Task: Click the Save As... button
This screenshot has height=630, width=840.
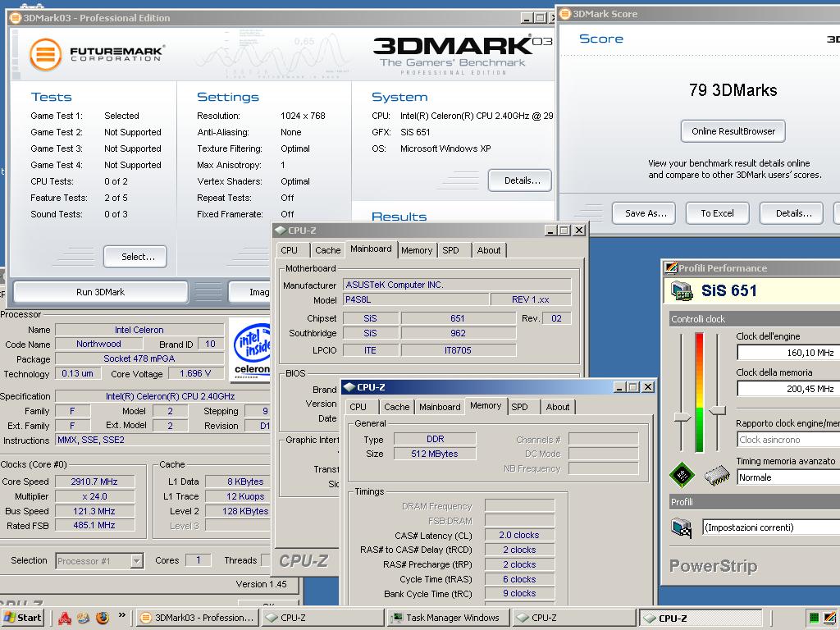Action: tap(644, 213)
